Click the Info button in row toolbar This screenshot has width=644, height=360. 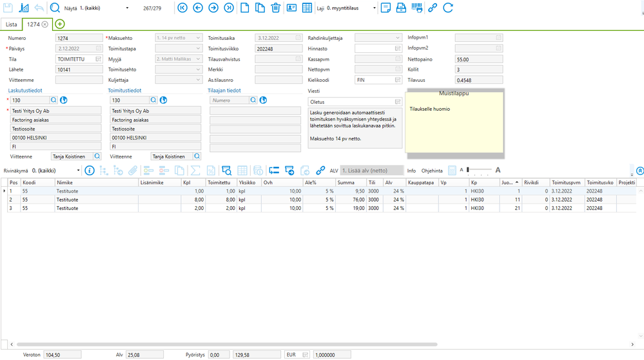pos(411,171)
